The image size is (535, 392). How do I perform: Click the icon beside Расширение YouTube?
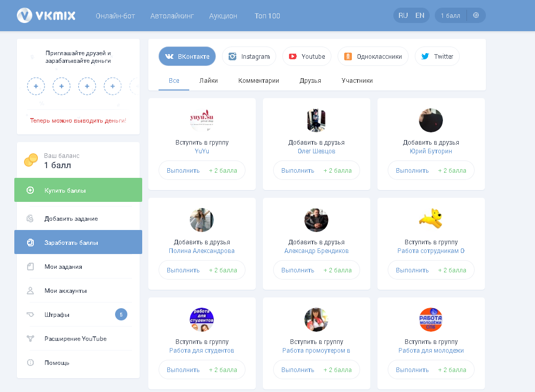click(30, 338)
